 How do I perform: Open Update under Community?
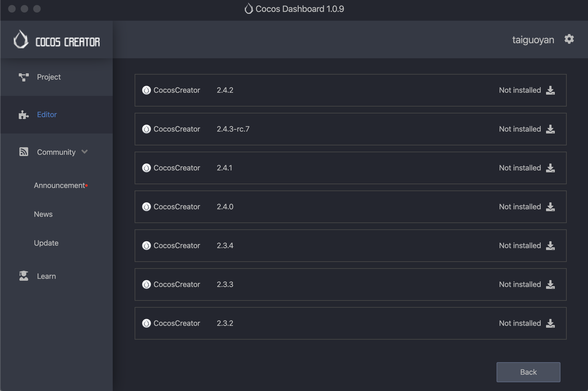(46, 243)
